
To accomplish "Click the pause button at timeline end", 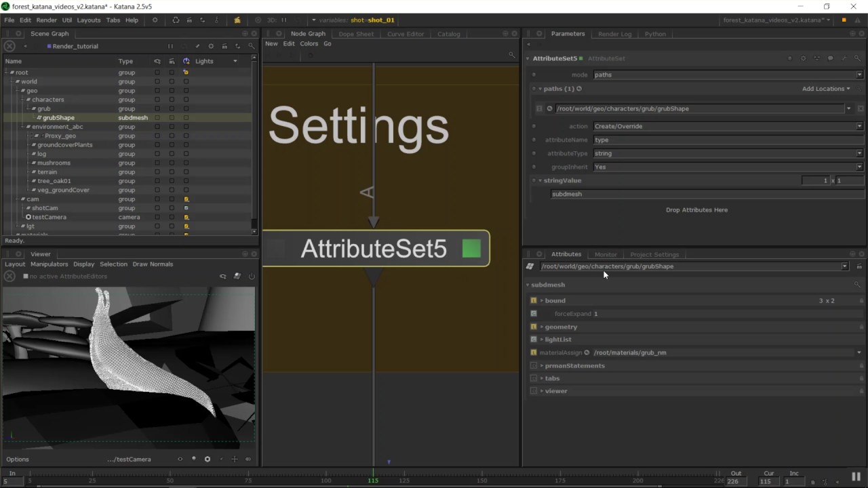I will [856, 476].
